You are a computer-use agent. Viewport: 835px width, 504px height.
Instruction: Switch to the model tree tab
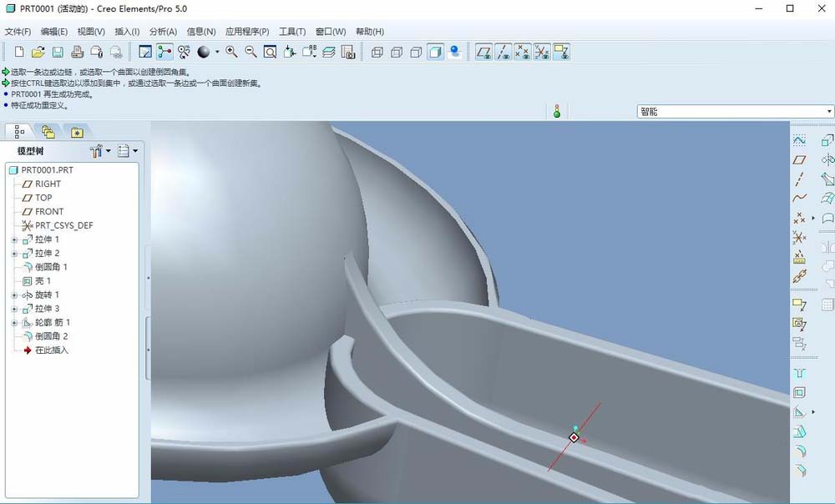point(19,131)
